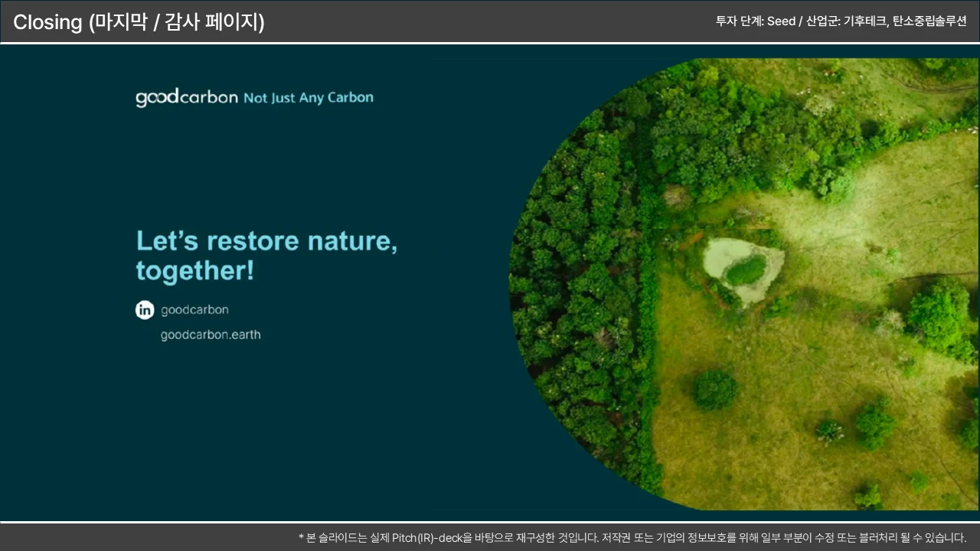Click the '투자 단계: Seed' label

pyautogui.click(x=755, y=21)
